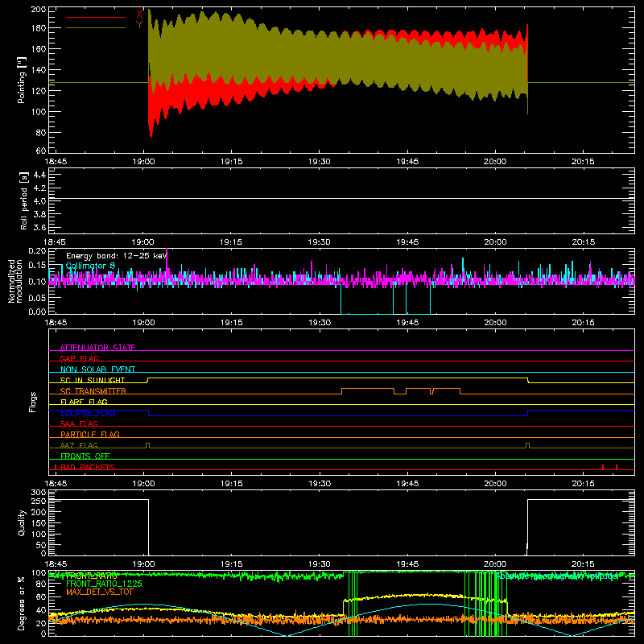Image resolution: width=644 pixels, height=644 pixels.
Task: Click the 20:15 time label under Pointing plot
Action: click(583, 162)
